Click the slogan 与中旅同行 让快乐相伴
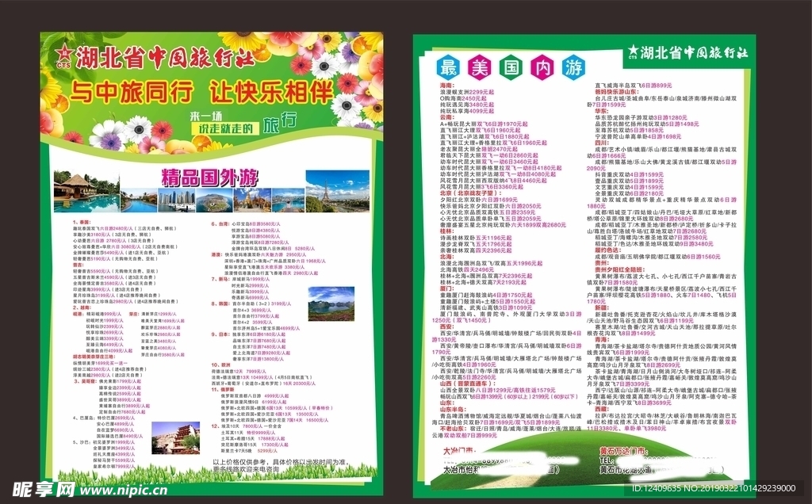Image resolution: width=812 pixels, height=504 pixels. coord(201,93)
